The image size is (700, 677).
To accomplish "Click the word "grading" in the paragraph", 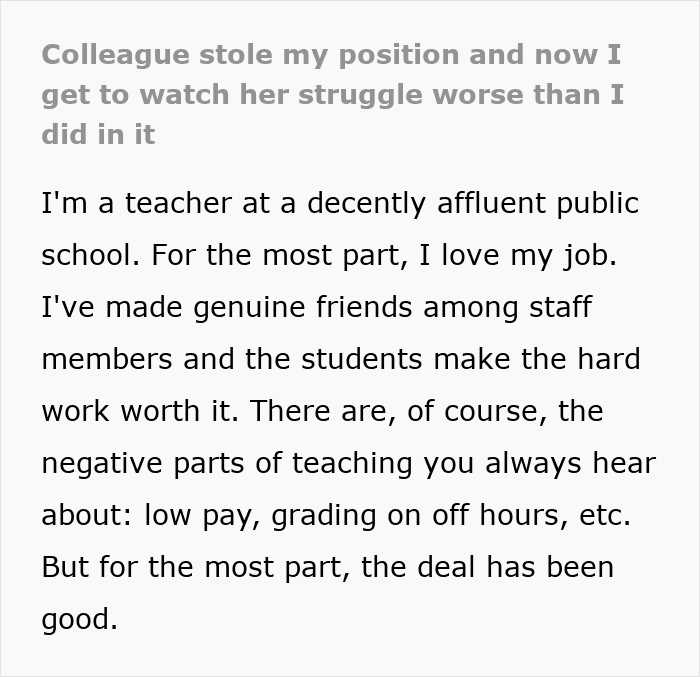I will click(x=324, y=516).
